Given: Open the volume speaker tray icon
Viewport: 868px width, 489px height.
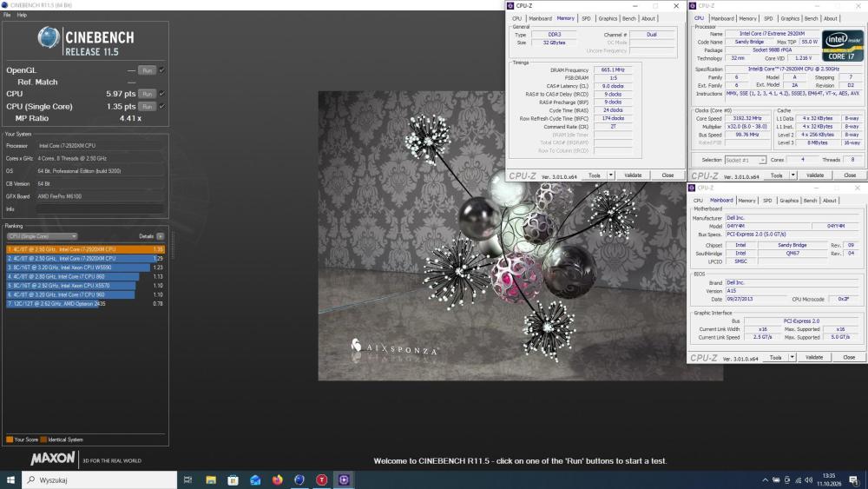Looking at the screenshot, I should pyautogui.click(x=808, y=480).
